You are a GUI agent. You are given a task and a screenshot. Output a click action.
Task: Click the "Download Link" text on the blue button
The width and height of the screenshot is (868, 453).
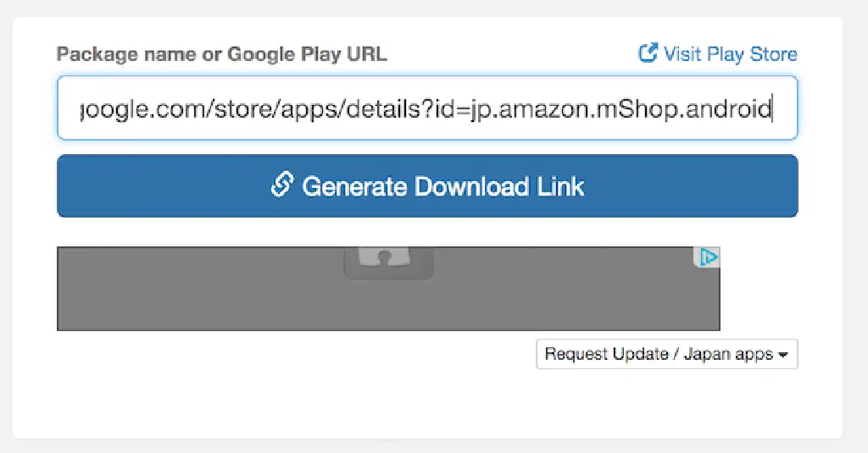[x=499, y=186]
